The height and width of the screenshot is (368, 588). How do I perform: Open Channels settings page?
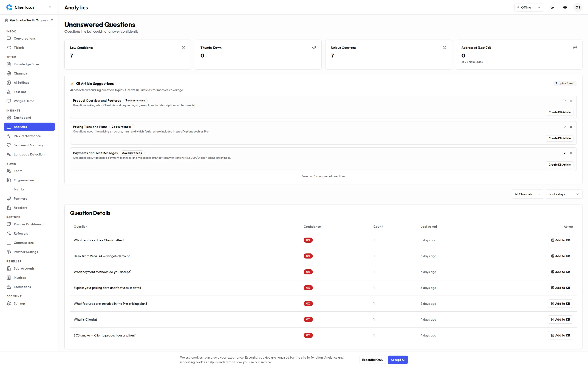29,74
